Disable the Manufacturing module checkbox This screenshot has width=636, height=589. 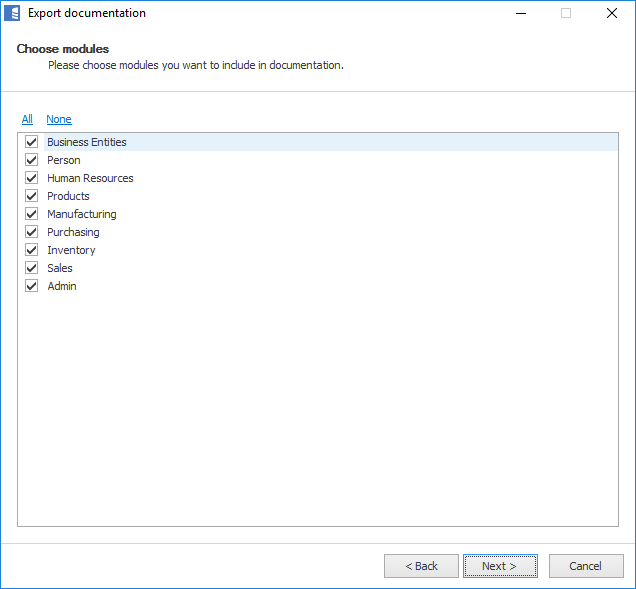(x=32, y=214)
